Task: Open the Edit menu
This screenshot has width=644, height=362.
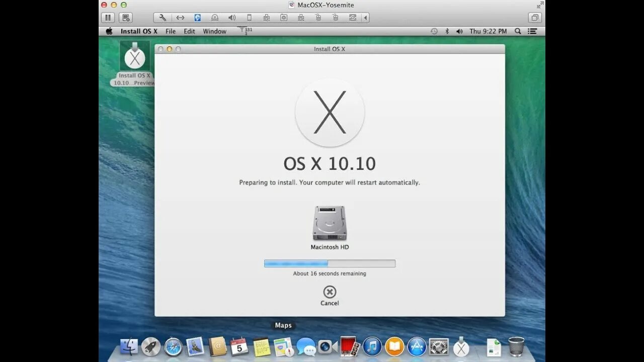Action: pos(189,31)
